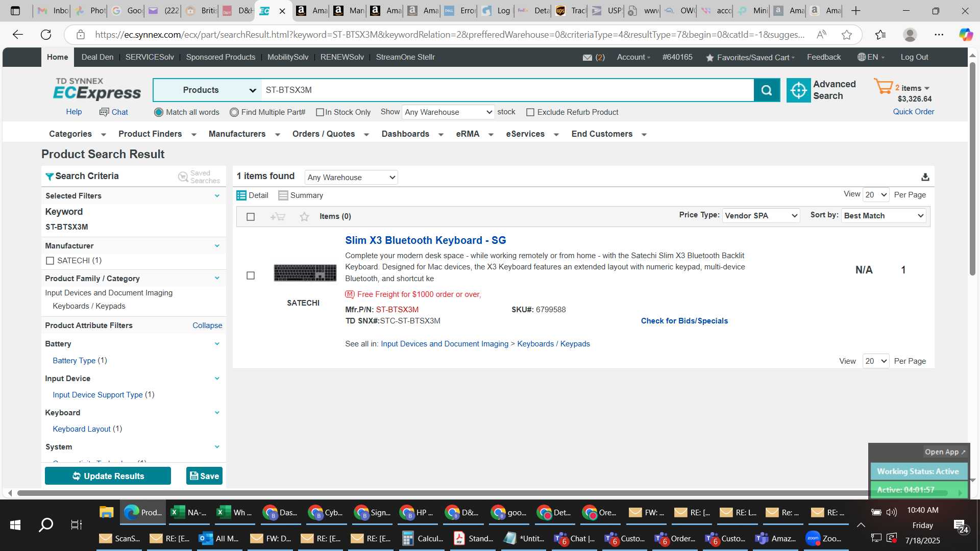Open a new browser tab
The image size is (980, 551).
856,11
